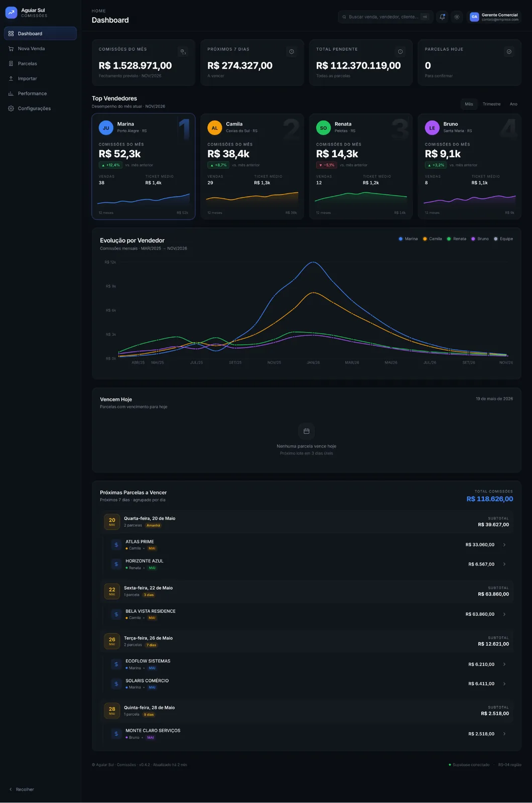Expand the HORIZONTE AZUL row chevron
Viewport: 532px width, 803px height.
[504, 564]
